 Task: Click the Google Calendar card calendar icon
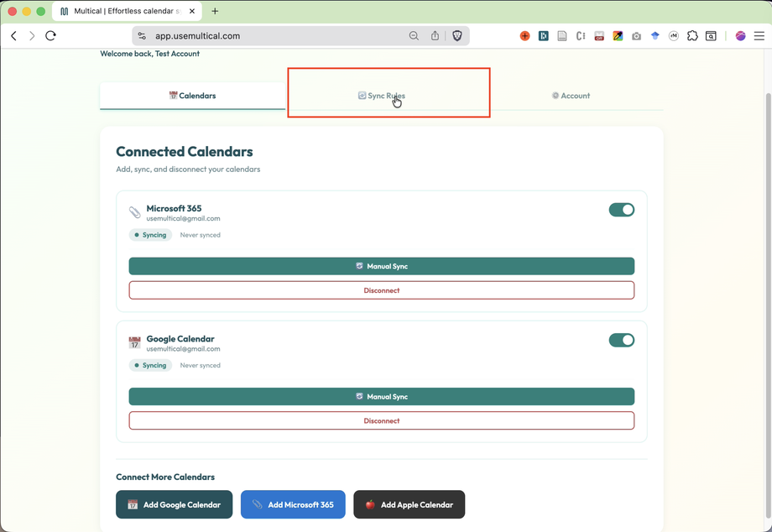(x=134, y=342)
